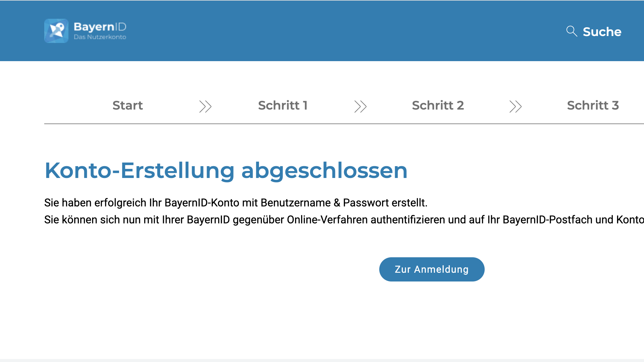Select the Schritt 3 step
This screenshot has height=362, width=644.
(x=593, y=105)
